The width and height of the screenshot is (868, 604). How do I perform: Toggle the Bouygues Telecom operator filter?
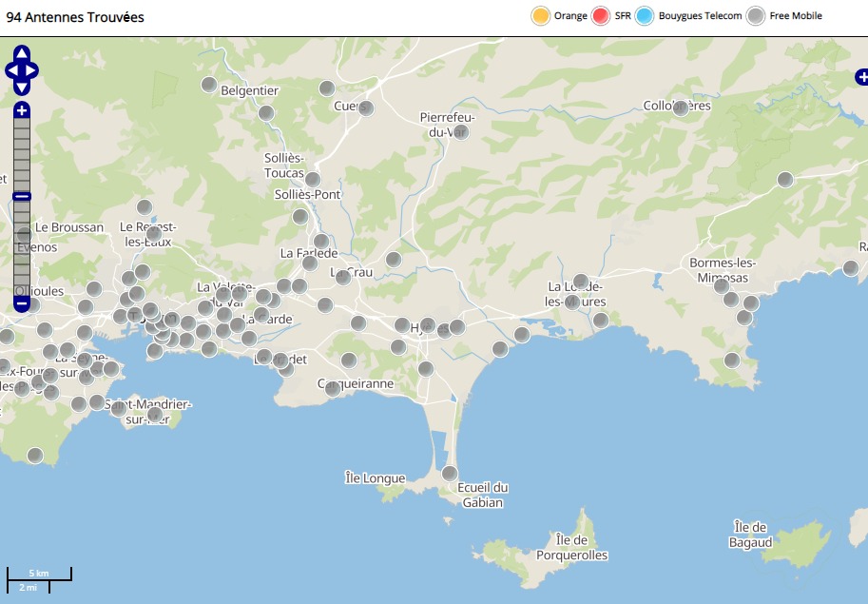(x=645, y=16)
